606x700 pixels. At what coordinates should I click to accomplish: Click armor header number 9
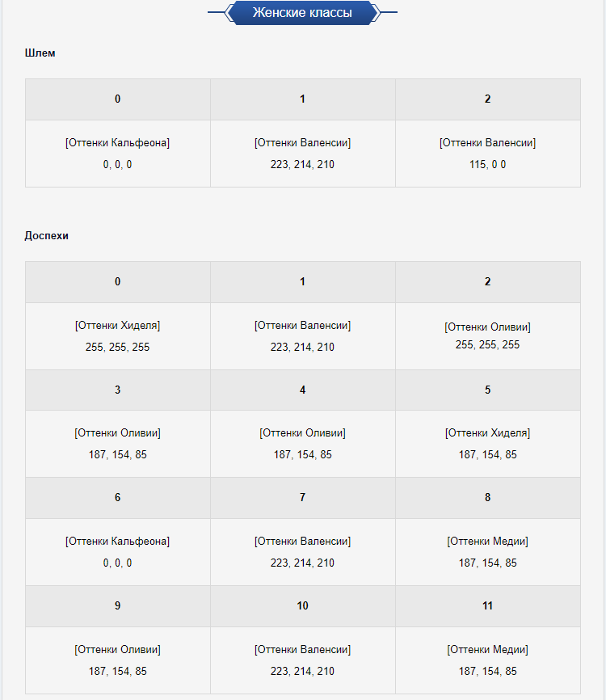coord(118,605)
